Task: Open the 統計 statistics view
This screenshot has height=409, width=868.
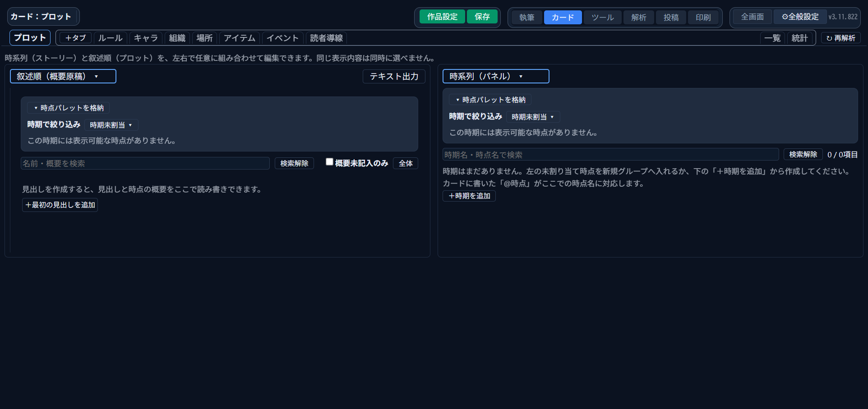Action: click(800, 38)
